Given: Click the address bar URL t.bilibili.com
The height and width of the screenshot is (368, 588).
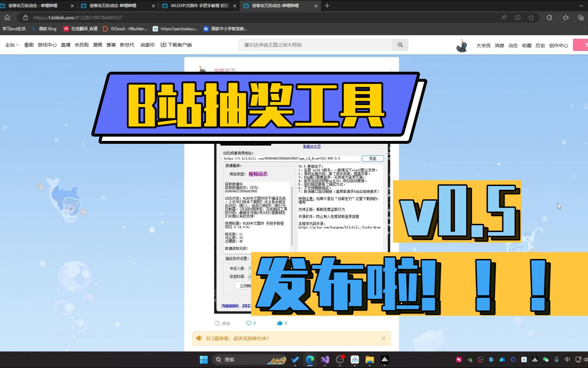Looking at the screenshot, I should coord(78,17).
